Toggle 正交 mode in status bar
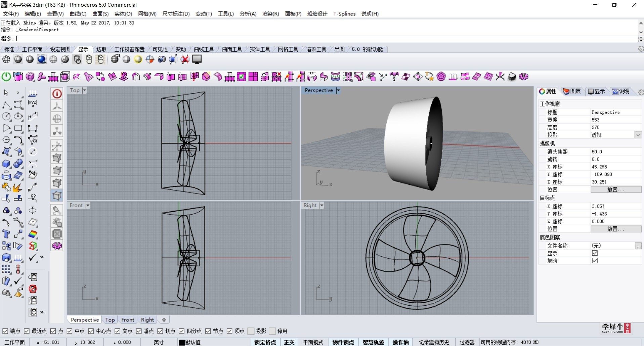Image resolution: width=644 pixels, height=346 pixels. (x=289, y=342)
